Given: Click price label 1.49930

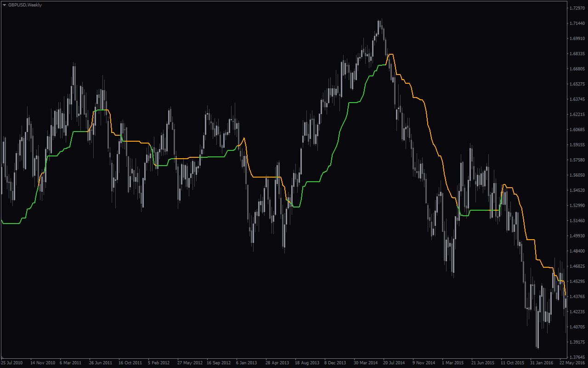Looking at the screenshot, I should click(x=577, y=236).
